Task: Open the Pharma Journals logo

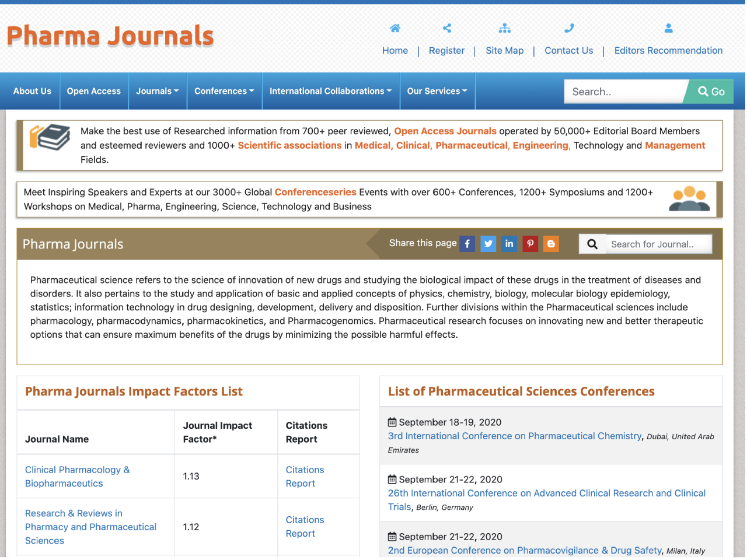Action: (110, 36)
